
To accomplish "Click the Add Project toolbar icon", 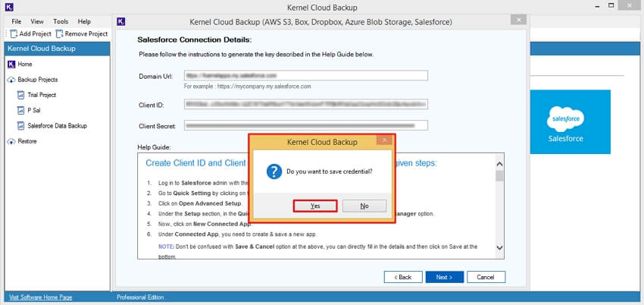I will (x=14, y=33).
